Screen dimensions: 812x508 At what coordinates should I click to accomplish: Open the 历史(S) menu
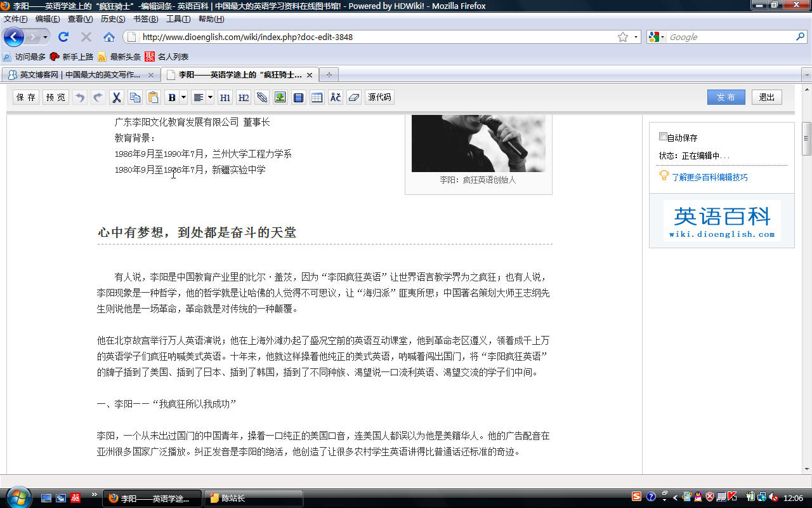pyautogui.click(x=113, y=19)
